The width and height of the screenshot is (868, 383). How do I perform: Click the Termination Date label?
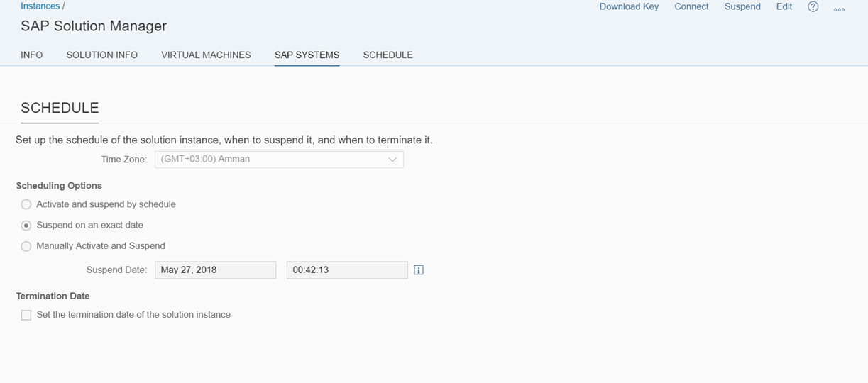tap(53, 296)
